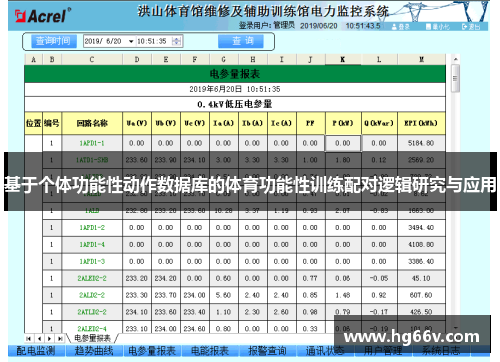Click the 查询 query button
The image size is (500, 362).
(241, 41)
